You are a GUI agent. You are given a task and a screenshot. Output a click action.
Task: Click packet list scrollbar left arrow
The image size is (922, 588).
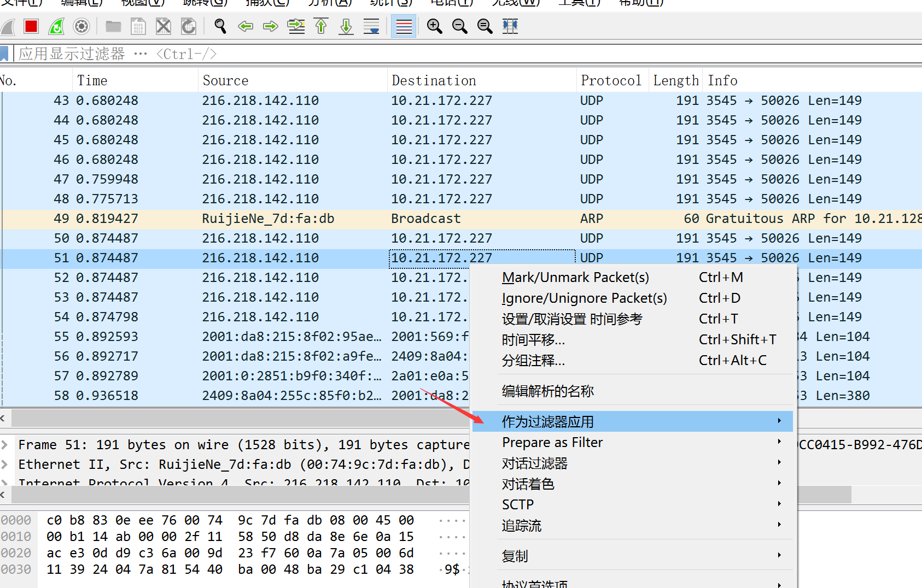point(3,418)
